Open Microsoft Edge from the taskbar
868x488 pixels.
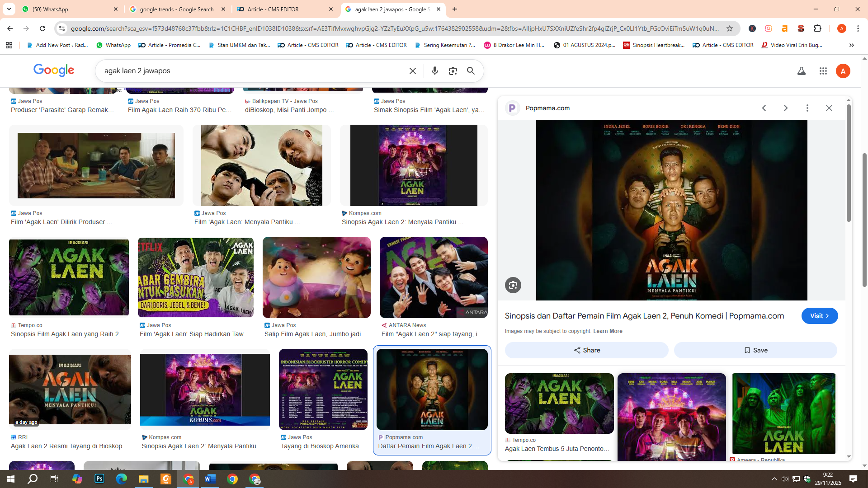click(x=122, y=479)
